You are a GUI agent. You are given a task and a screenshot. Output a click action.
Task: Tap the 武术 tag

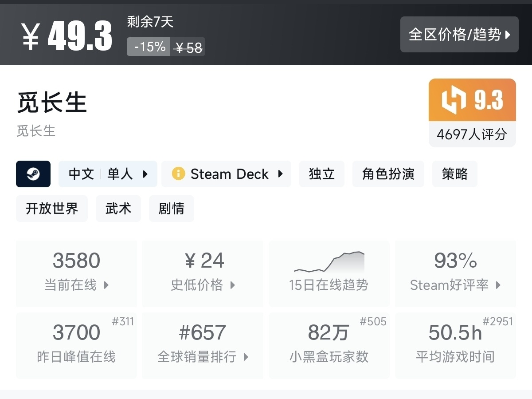[x=118, y=209]
